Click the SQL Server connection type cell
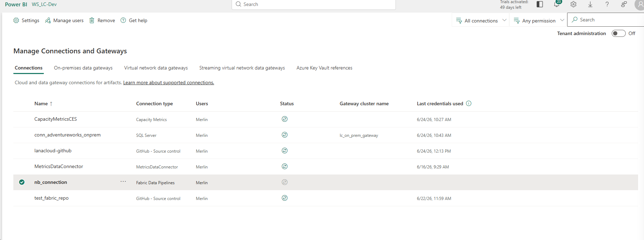This screenshot has height=240, width=644. tap(146, 135)
